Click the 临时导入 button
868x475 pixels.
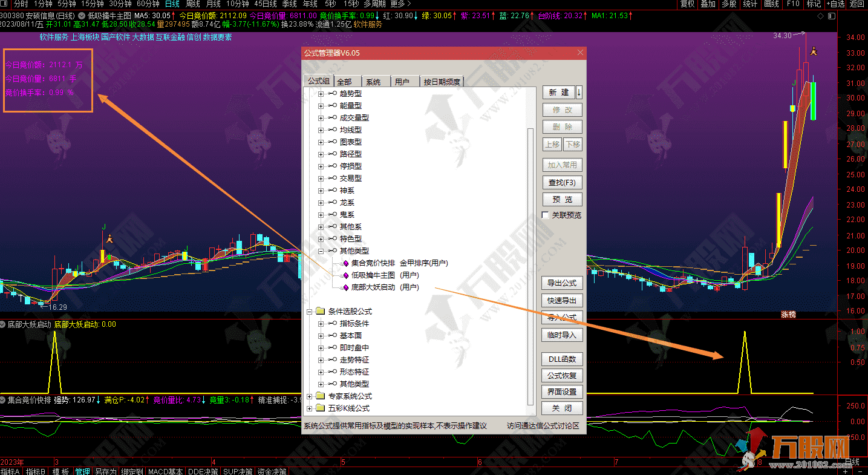[x=563, y=335]
